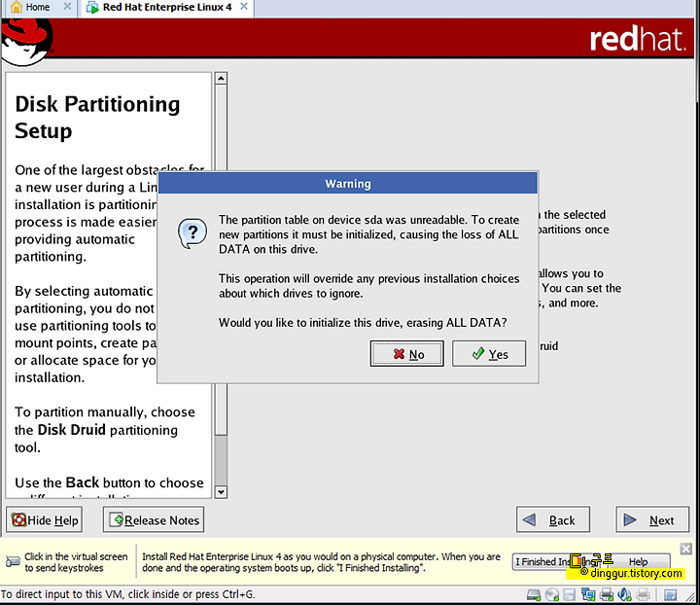Click the message log icon in status bar

[671, 594]
